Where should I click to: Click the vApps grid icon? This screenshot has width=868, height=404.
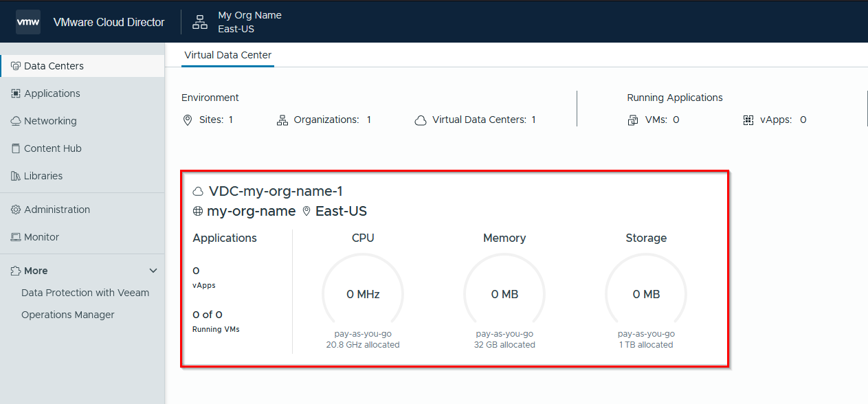[x=748, y=120]
